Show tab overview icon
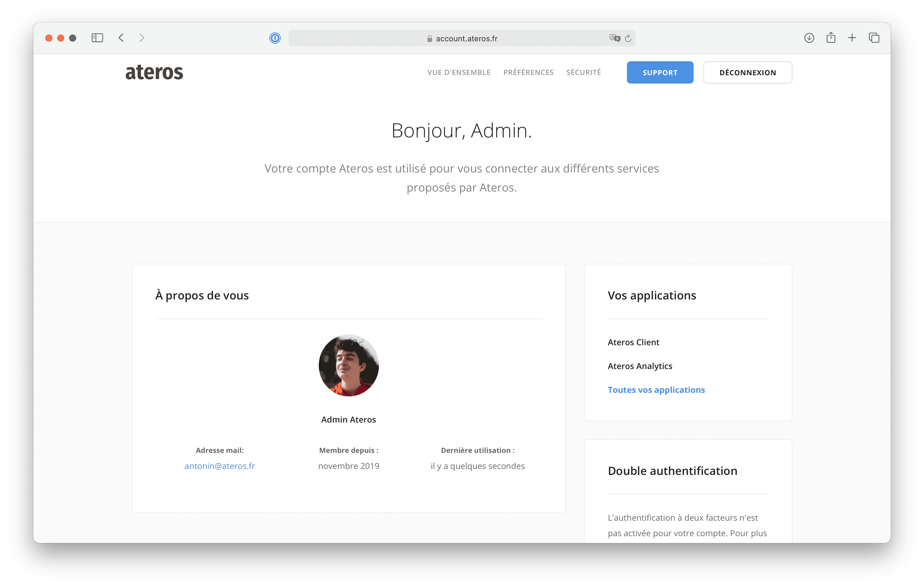The width and height of the screenshot is (924, 587). (x=874, y=38)
